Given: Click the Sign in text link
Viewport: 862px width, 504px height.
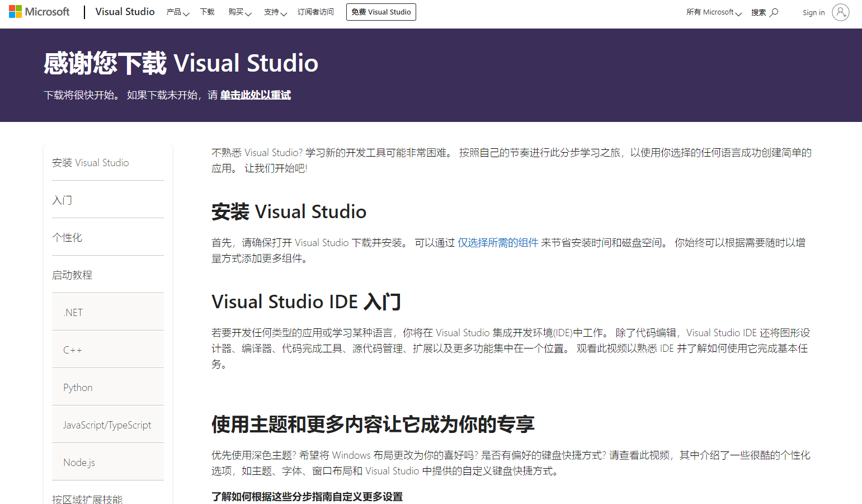Looking at the screenshot, I should 813,12.
